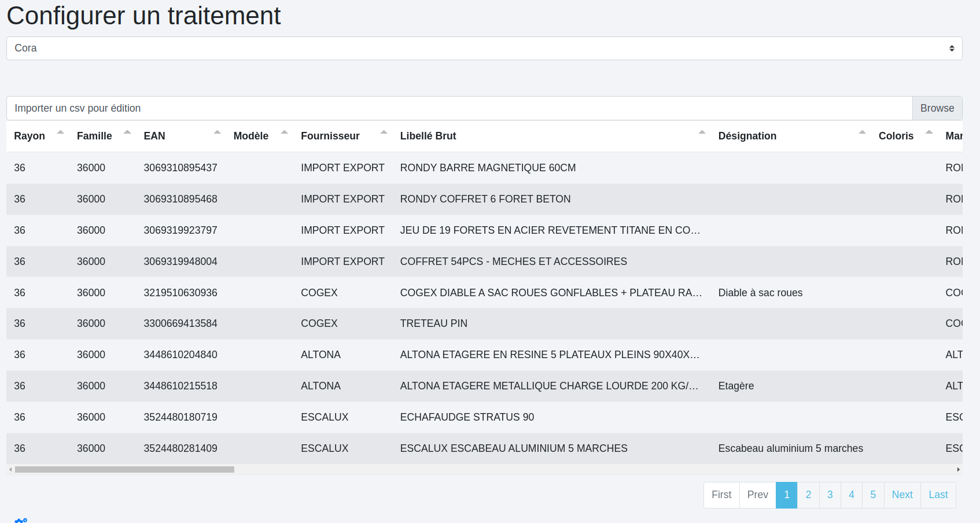Screen dimensions: 980x523
Task: Select the RONDY BARRE MAGNETIQUE 60CM row
Action: (487, 168)
